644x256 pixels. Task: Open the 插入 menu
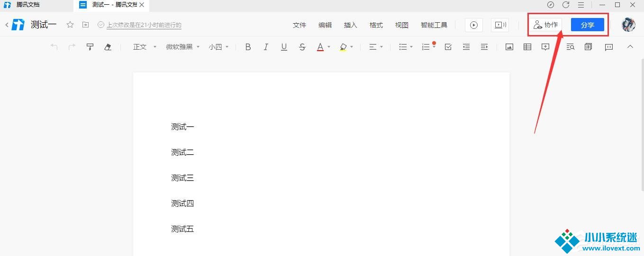tap(351, 25)
